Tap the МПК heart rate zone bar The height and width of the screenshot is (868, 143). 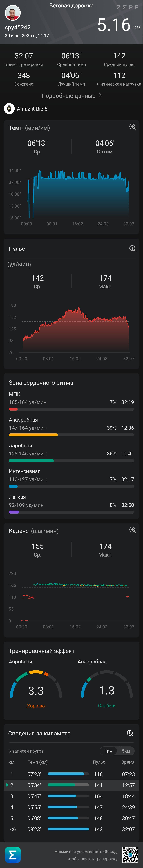point(71,409)
